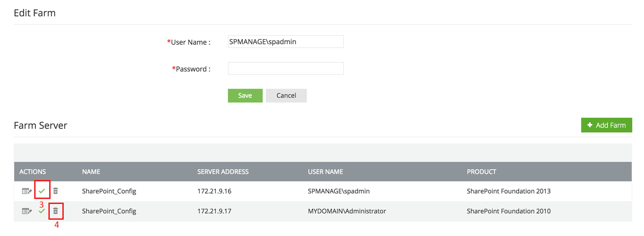Click the Actions column header

(x=33, y=172)
